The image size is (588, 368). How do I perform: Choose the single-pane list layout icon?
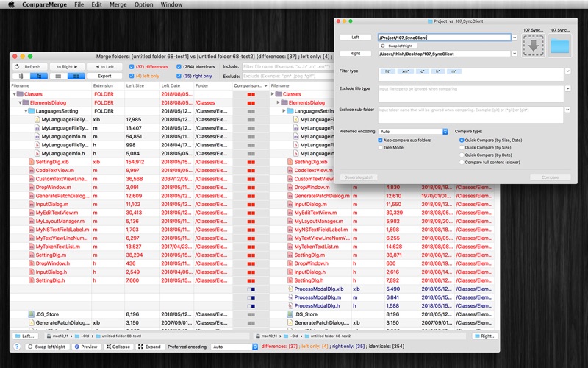pos(58,76)
